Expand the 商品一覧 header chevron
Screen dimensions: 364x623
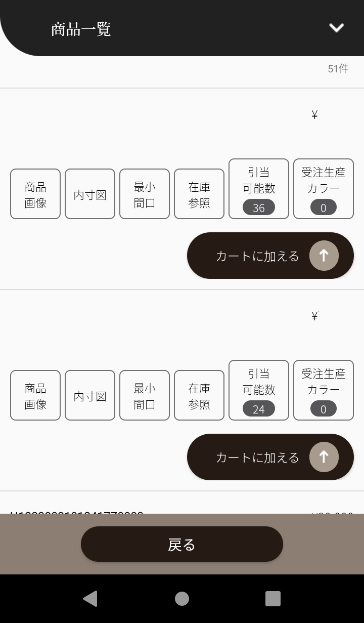tap(336, 28)
